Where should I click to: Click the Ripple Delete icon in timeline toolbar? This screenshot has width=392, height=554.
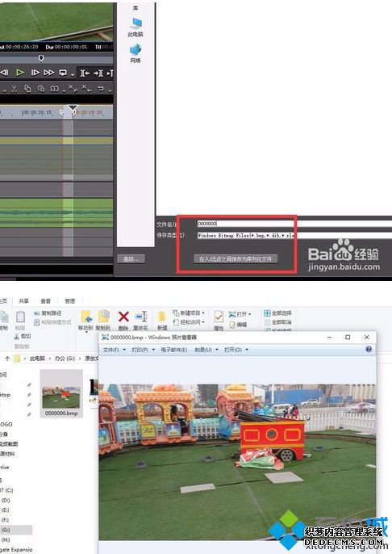pyautogui.click(x=86, y=88)
